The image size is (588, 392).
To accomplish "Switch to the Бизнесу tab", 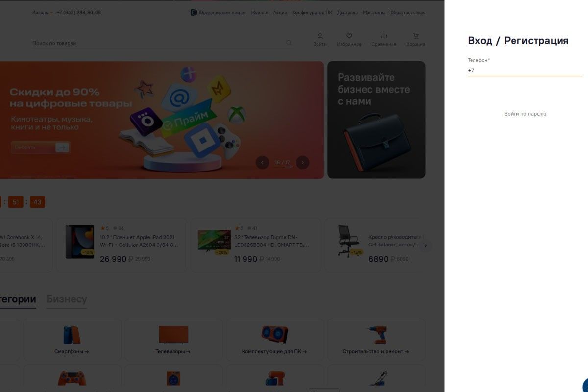I will [x=67, y=299].
